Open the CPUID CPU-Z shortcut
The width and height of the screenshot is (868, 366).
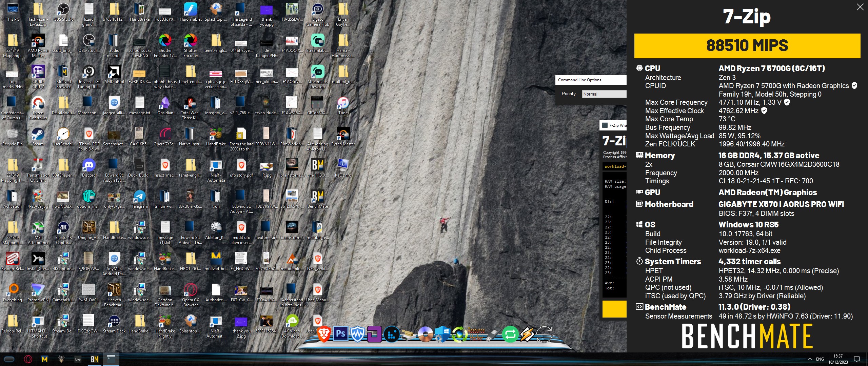coord(38,77)
